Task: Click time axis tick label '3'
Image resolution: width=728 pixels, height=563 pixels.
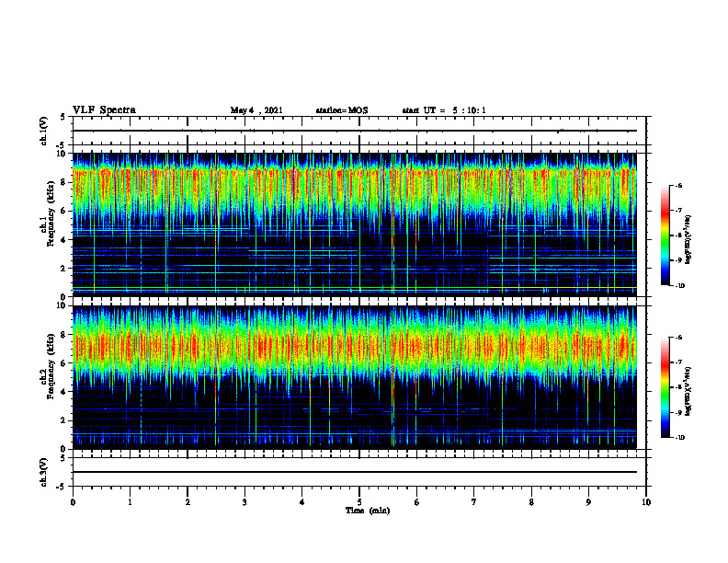Action: [245, 502]
